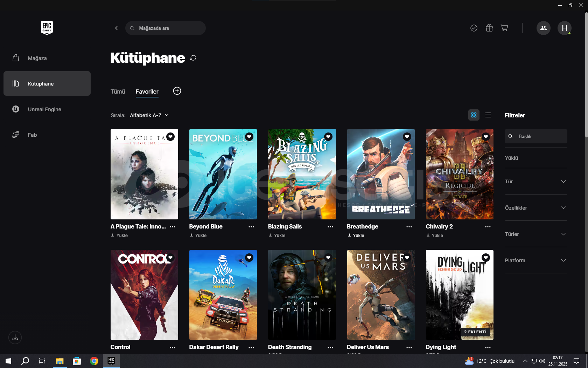
Task: Unfavorite Control heart toggle
Action: (x=170, y=258)
